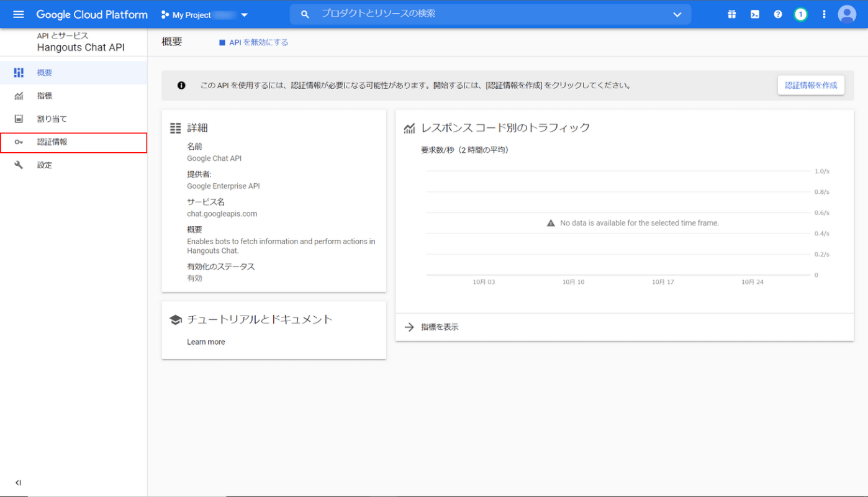Click the 割り当て quota icon in sidebar
Screen dimensions: 868x497
(x=19, y=119)
